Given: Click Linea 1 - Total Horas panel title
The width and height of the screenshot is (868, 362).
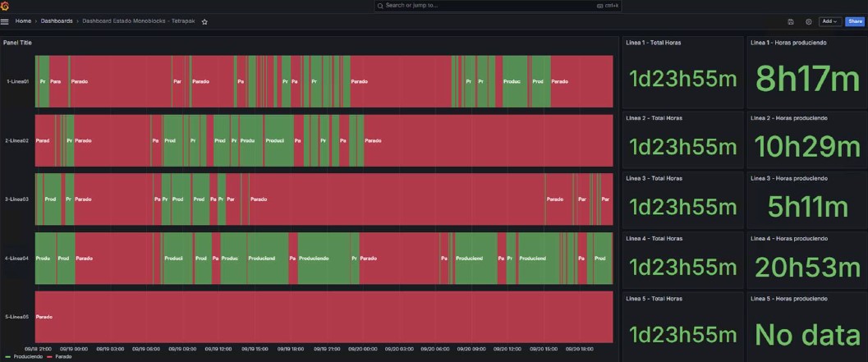Looking at the screenshot, I should [x=654, y=43].
